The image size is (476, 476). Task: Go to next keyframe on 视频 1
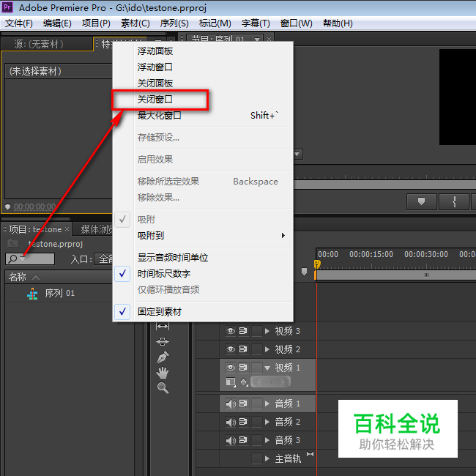284,382
